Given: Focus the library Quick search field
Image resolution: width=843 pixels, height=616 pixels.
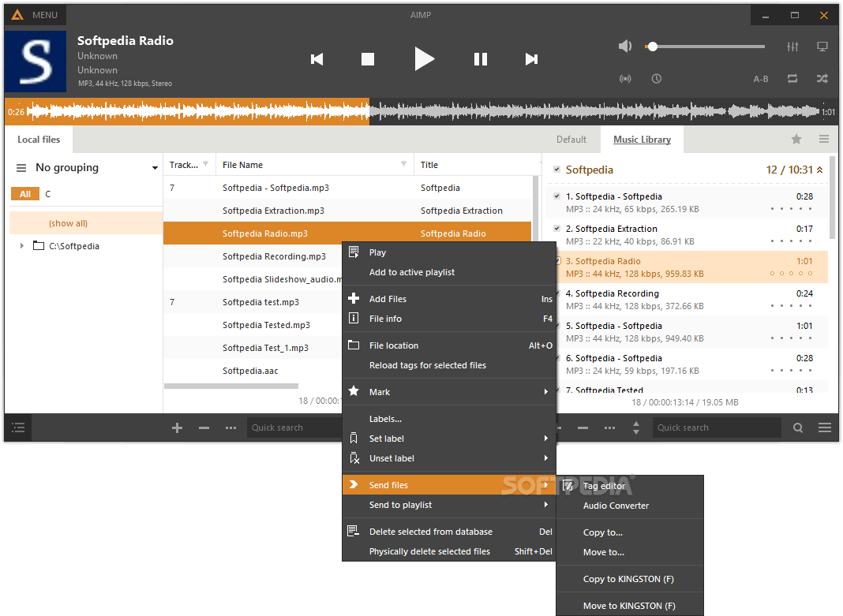Looking at the screenshot, I should 294,428.
